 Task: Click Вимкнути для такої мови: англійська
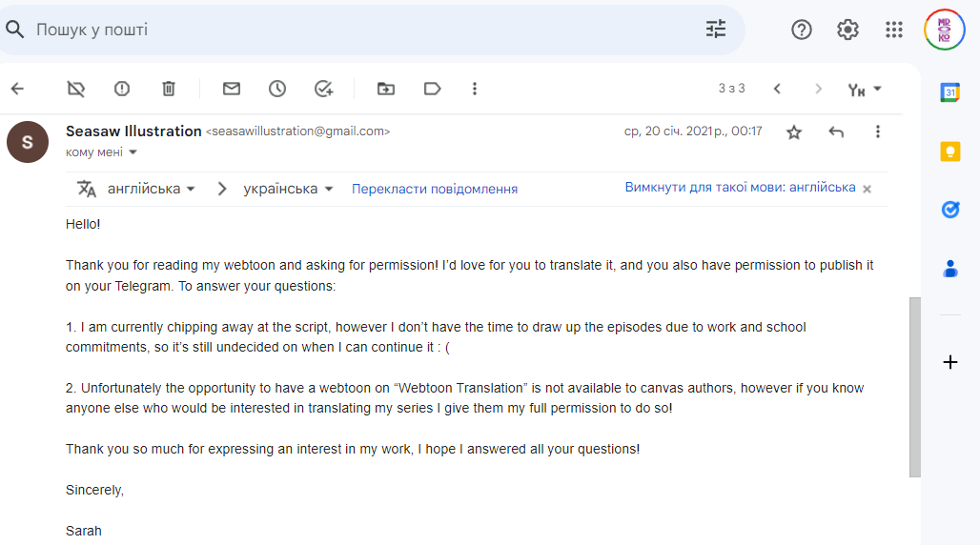pos(740,188)
